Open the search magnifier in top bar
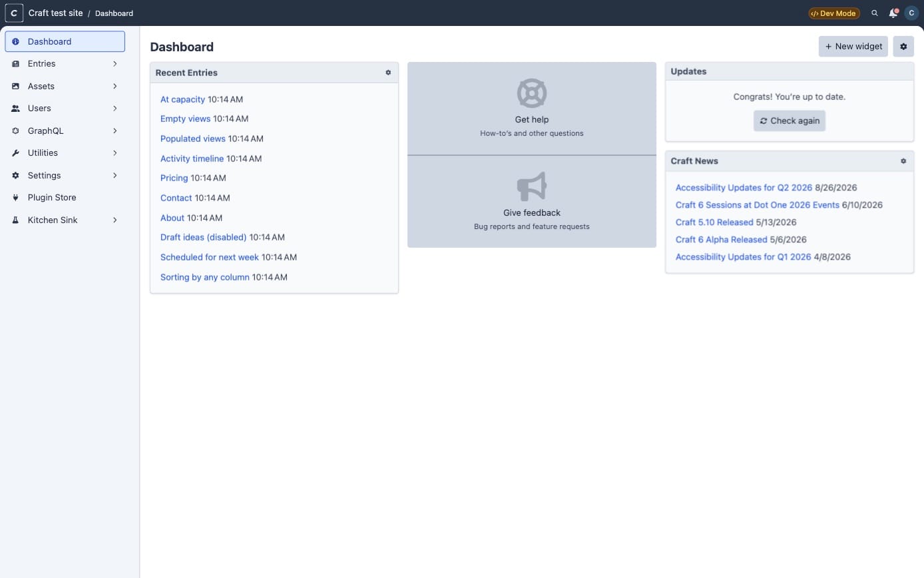The width and height of the screenshot is (924, 578). [x=875, y=13]
